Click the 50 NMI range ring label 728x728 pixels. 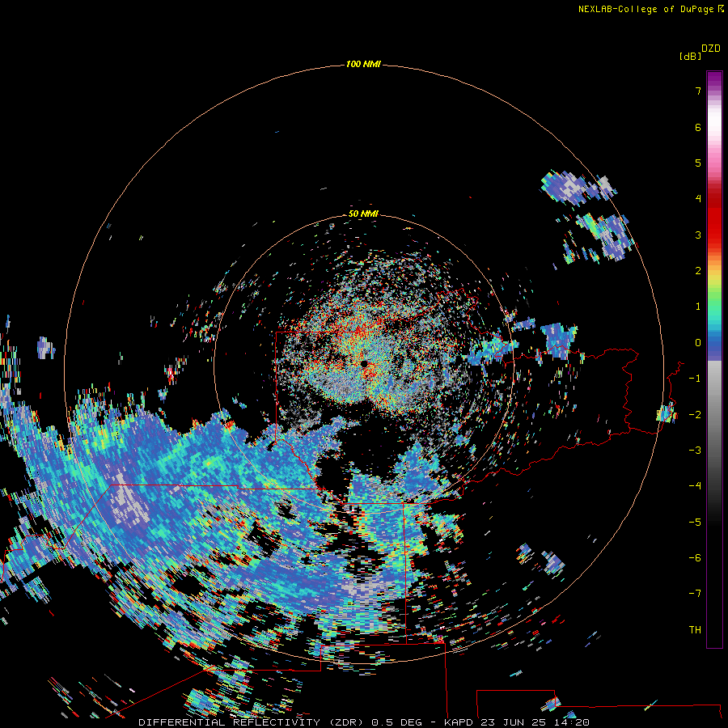click(x=363, y=214)
